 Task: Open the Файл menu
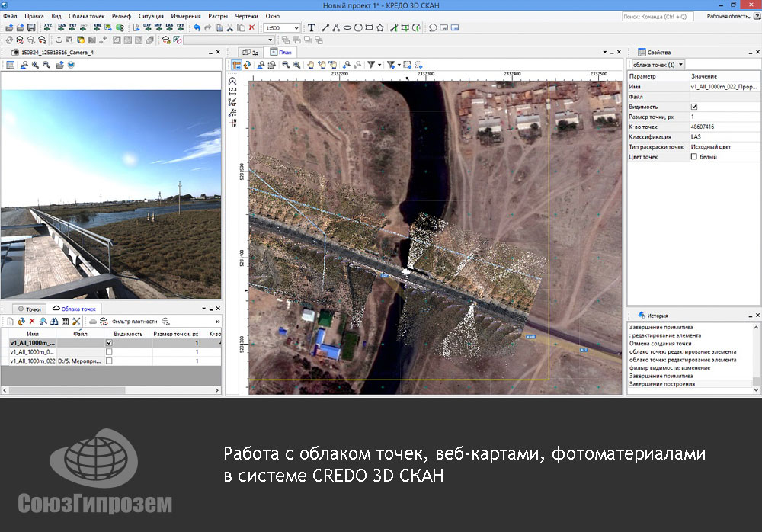click(10, 16)
